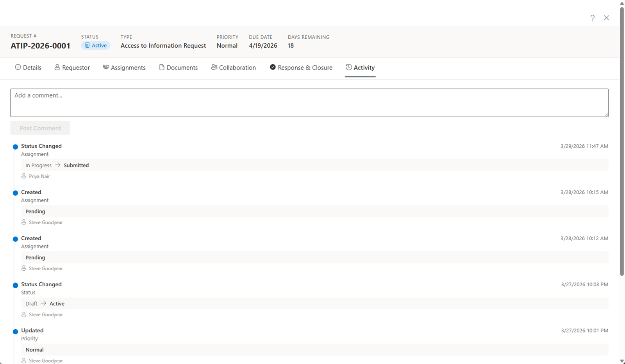
Task: Click the help question mark icon
Action: [593, 18]
